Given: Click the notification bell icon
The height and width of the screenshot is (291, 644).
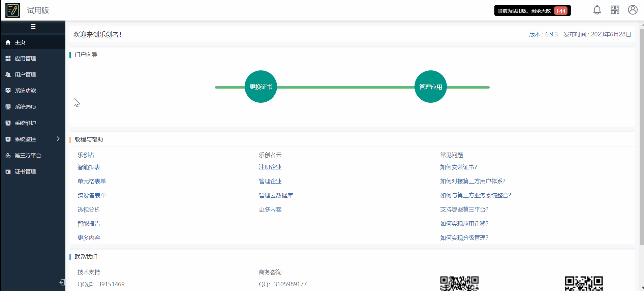Looking at the screenshot, I should [597, 10].
